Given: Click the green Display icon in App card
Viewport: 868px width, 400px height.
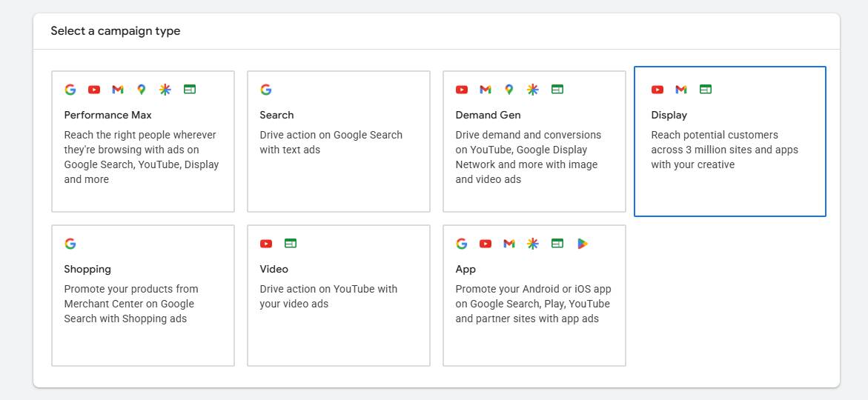Looking at the screenshot, I should coord(557,243).
